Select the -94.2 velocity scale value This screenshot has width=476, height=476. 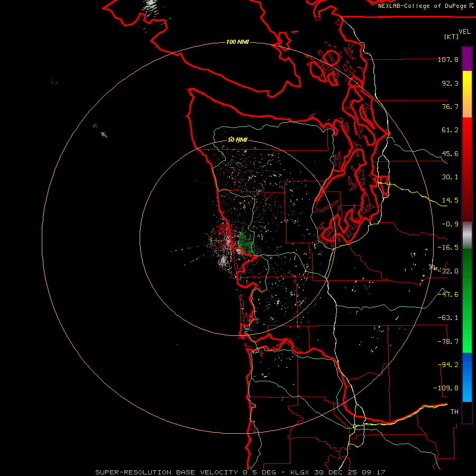[448, 365]
